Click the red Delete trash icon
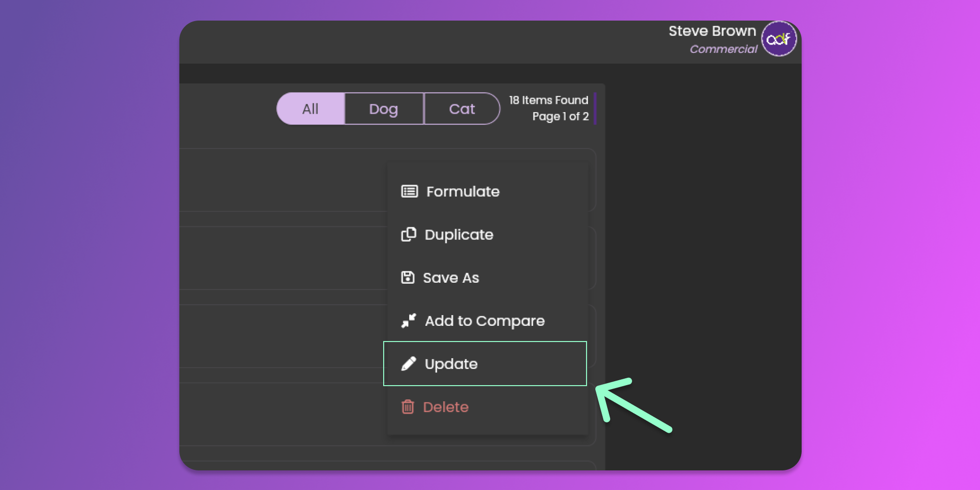 pos(408,407)
